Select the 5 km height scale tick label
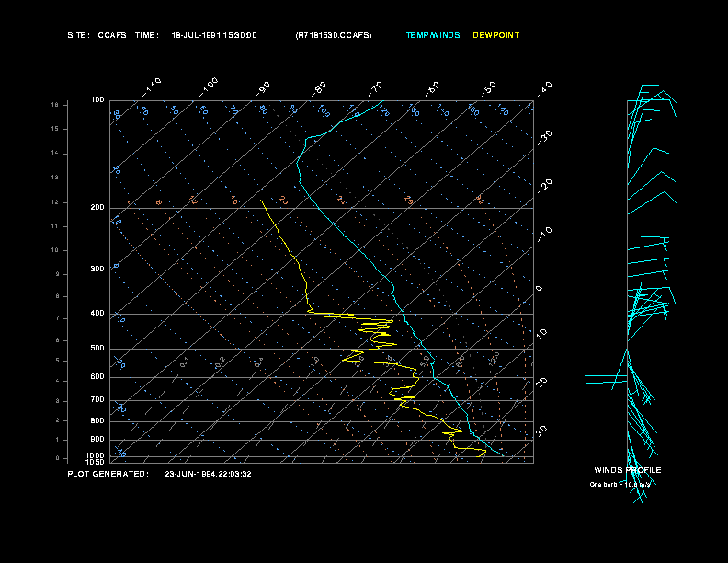This screenshot has width=728, height=563. (57, 361)
